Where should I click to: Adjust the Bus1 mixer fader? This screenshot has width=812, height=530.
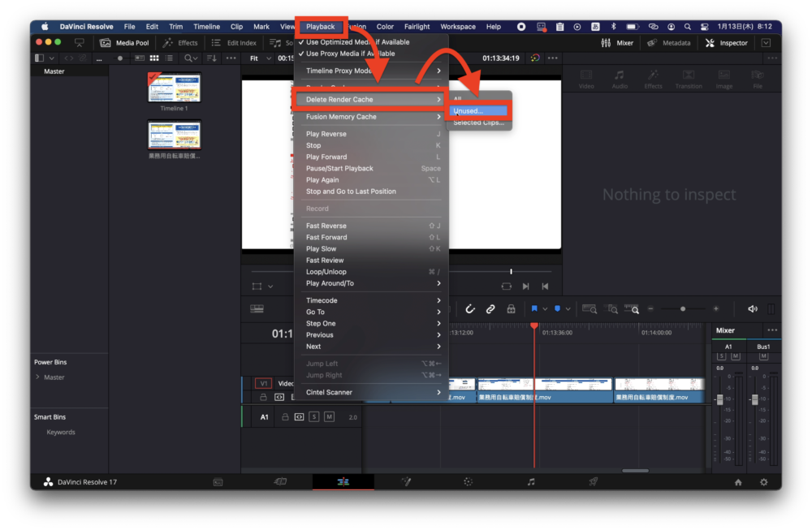click(754, 399)
